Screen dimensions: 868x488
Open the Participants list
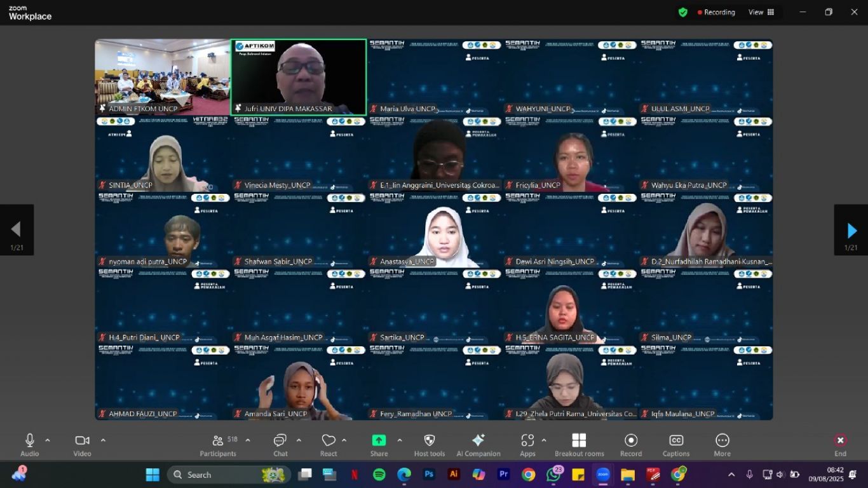[218, 441]
